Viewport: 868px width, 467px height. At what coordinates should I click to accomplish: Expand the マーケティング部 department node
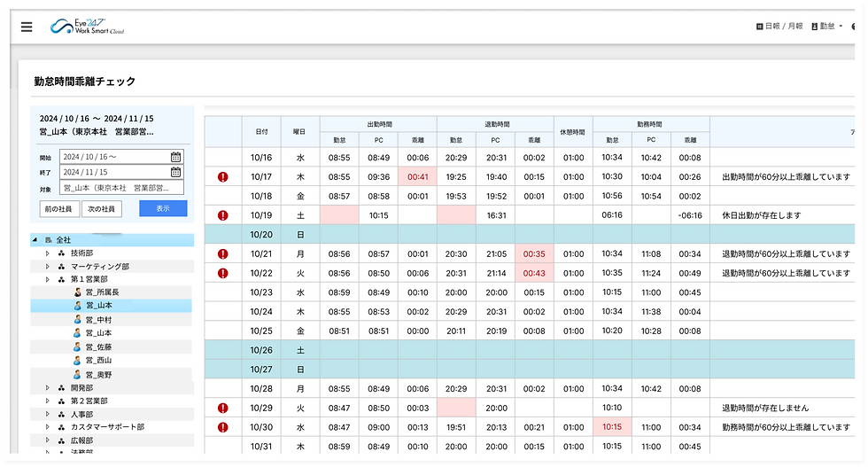coord(48,267)
